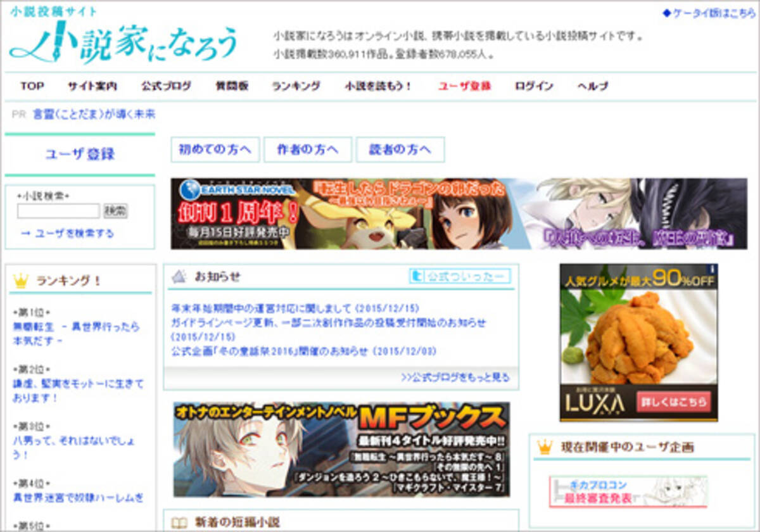This screenshot has width=760, height=532.
Task: Open ランキング in the navigation bar
Action: click(296, 86)
